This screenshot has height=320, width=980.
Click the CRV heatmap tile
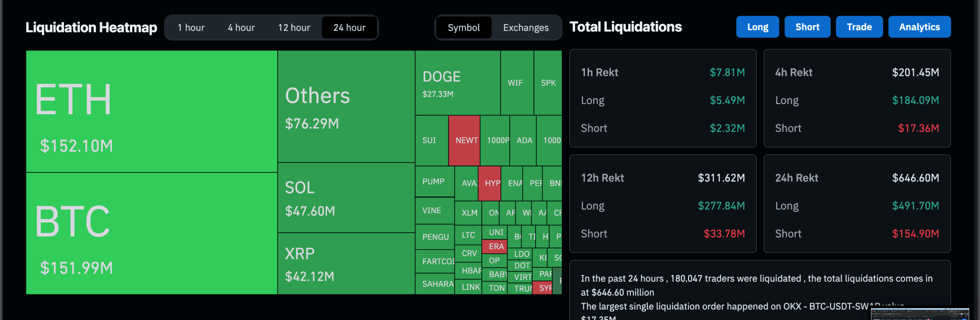[468, 253]
